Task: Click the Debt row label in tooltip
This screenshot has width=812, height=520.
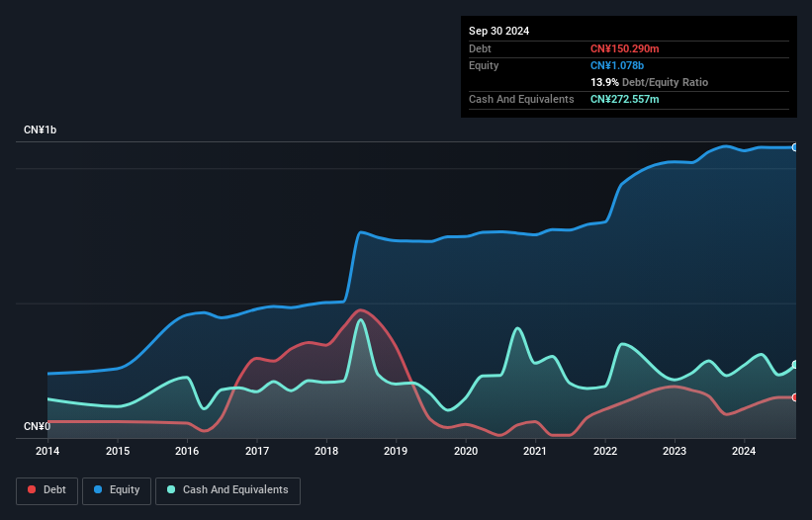Action: [x=480, y=48]
